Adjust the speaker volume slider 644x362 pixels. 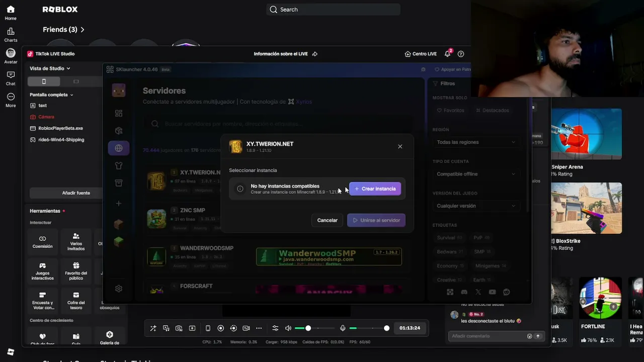click(314, 328)
